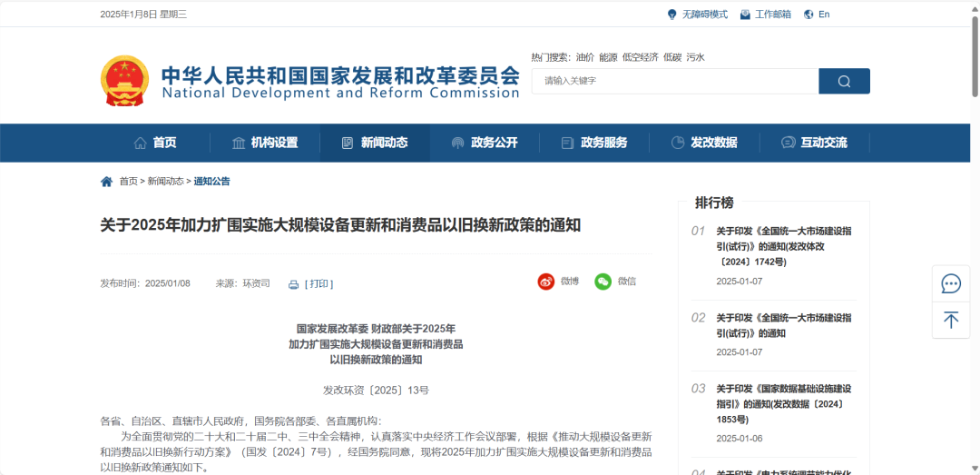Click the date 2025年1月8日 星期三
Screen dimensions: 980x475
143,14
